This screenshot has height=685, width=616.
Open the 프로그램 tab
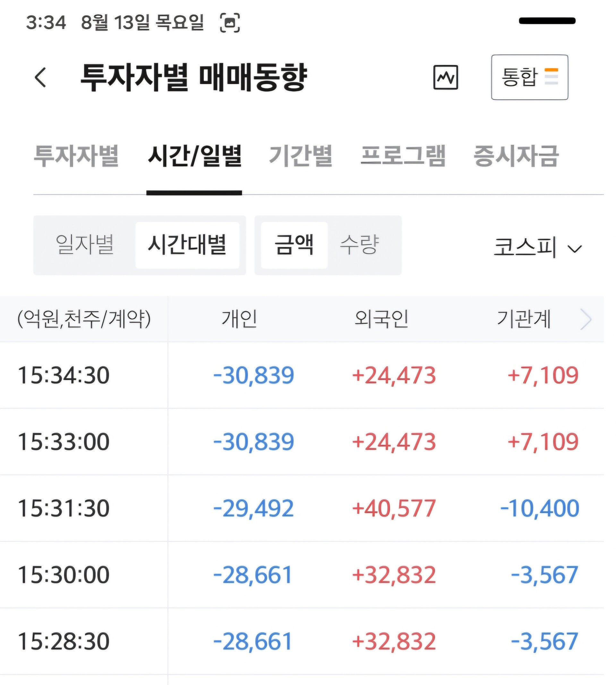pyautogui.click(x=403, y=156)
